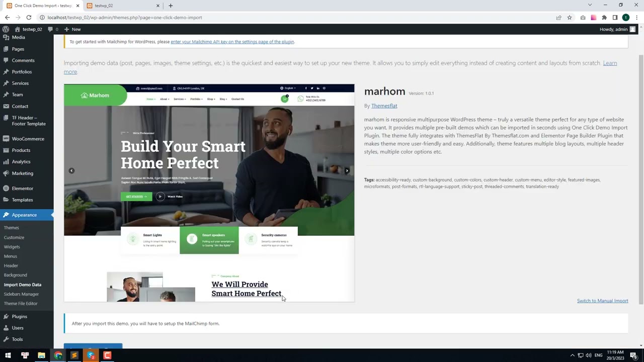Click the New content button
The image size is (644, 362).
coord(72,29)
